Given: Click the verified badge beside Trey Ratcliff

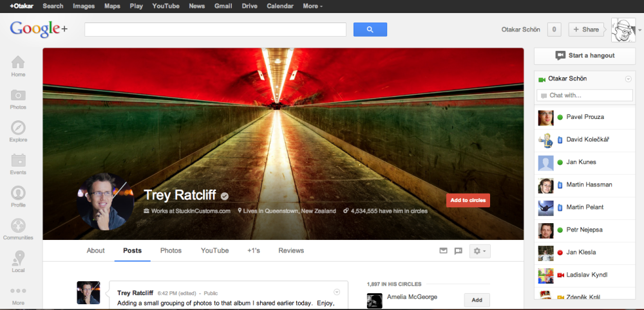Looking at the screenshot, I should click(x=224, y=196).
